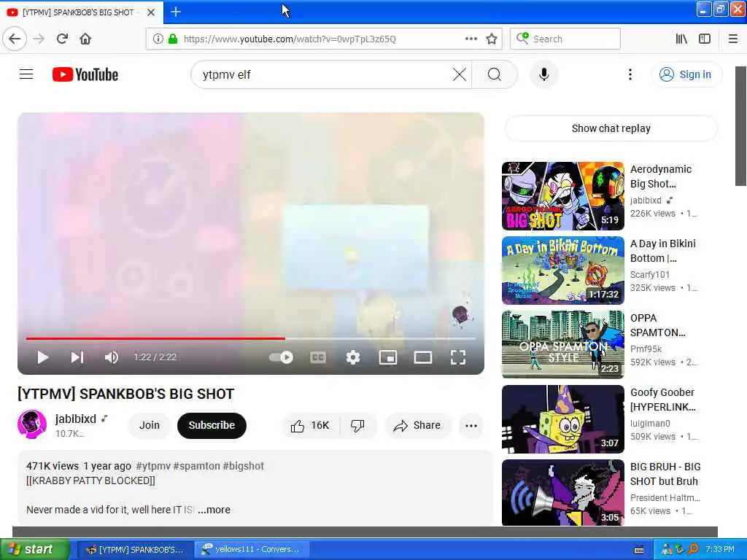
Task: Go back with the browser back arrow
Action: tap(15, 39)
